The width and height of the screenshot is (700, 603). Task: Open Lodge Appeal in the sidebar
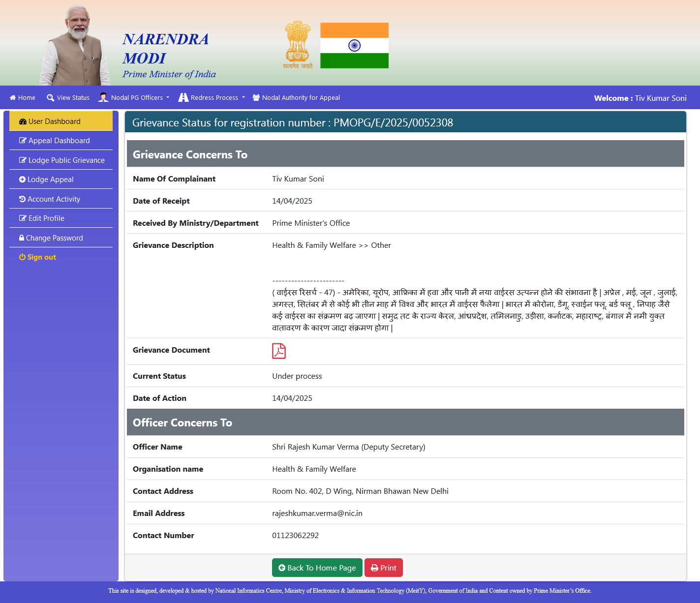61,180
